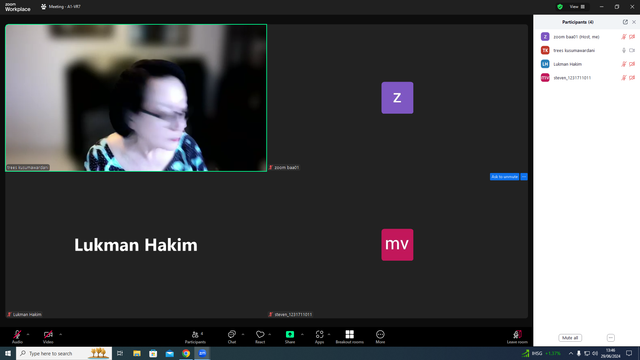Screen dimensions: 640x360
Task: Pop out the Participants panel
Action: (x=625, y=22)
